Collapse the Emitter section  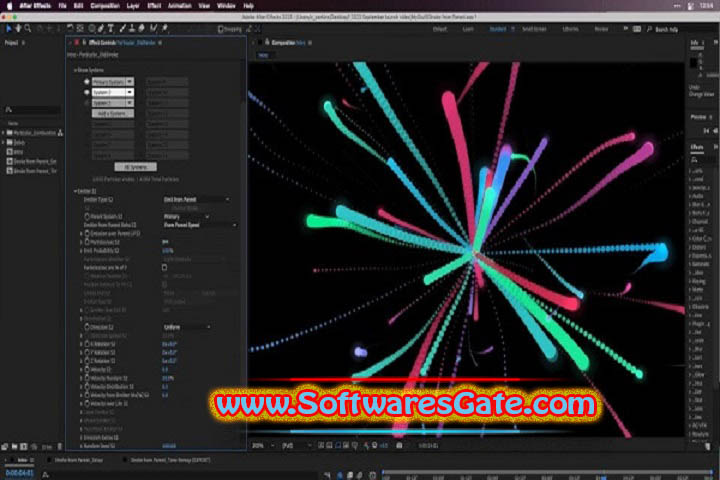75,191
